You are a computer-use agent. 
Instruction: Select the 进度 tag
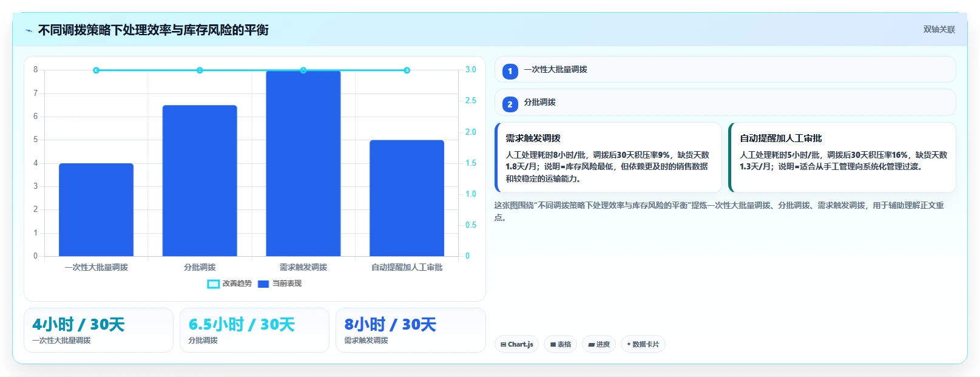599,344
